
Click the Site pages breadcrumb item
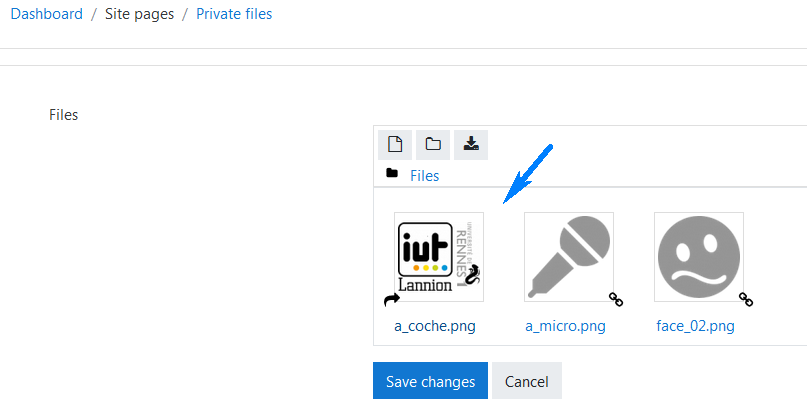pyautogui.click(x=139, y=14)
